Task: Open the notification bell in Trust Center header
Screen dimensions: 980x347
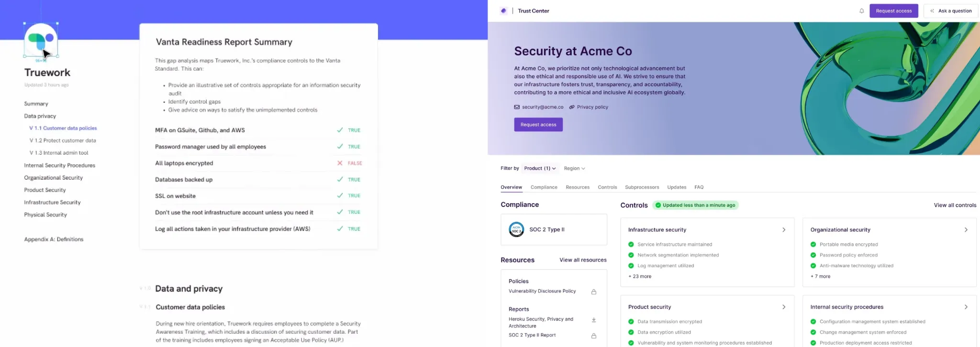Action: [861, 11]
